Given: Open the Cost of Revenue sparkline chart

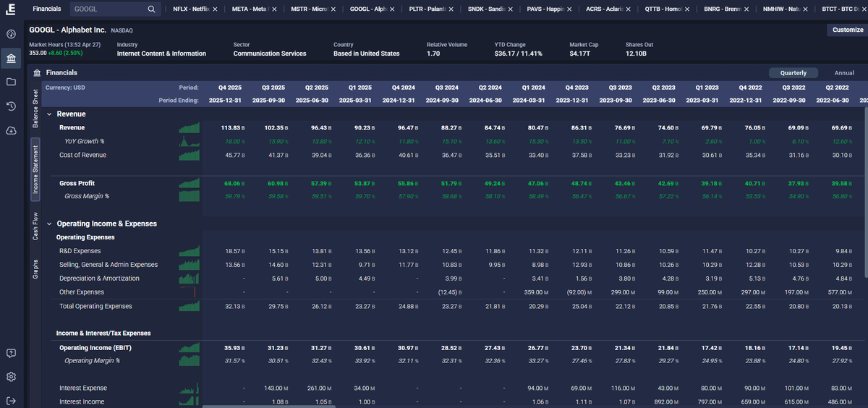Looking at the screenshot, I should [x=189, y=155].
